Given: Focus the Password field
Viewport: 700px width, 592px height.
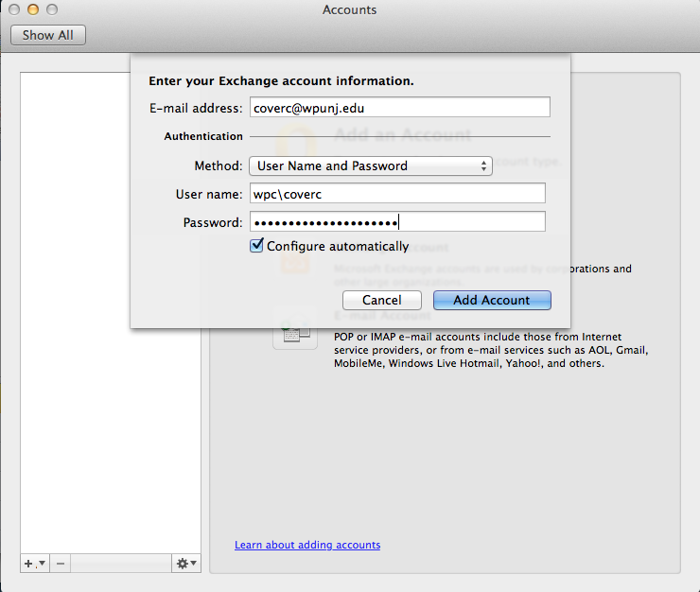Looking at the screenshot, I should point(397,222).
